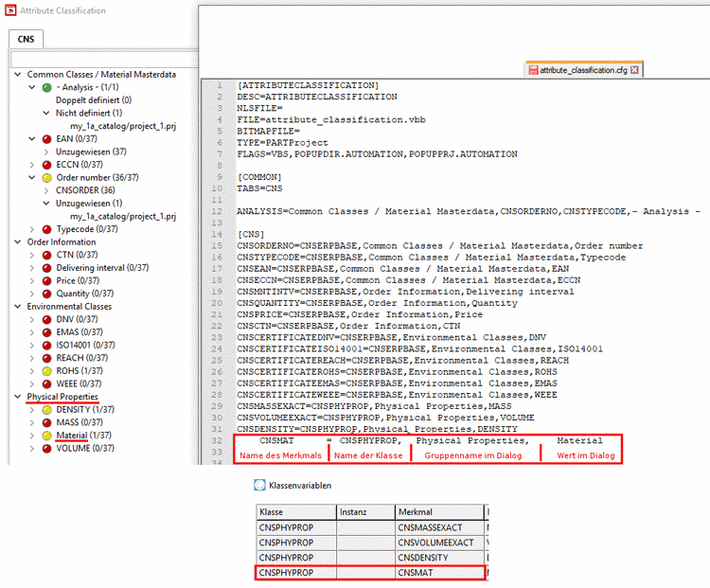Select Doppelt definiert (0) entry

94,100
